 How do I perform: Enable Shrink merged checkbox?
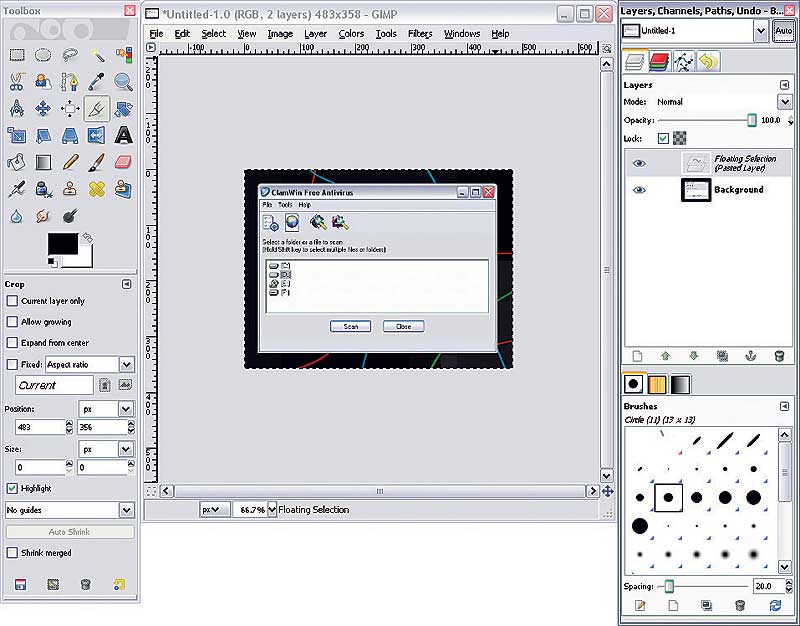click(12, 553)
